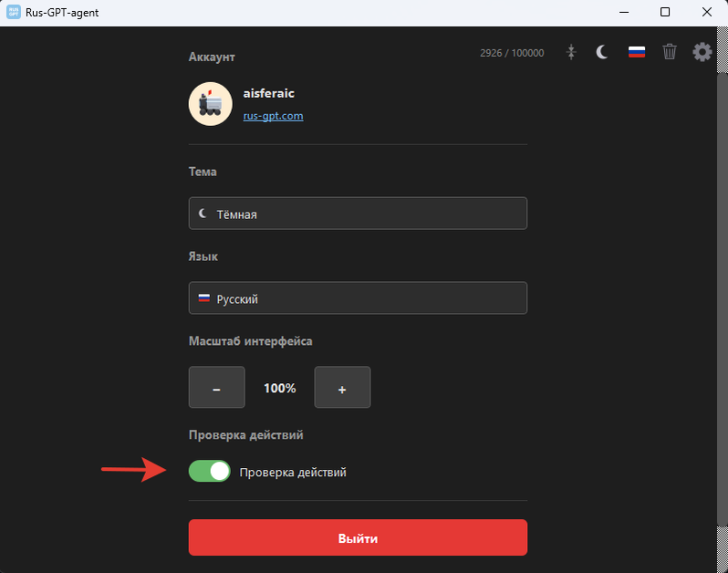
Task: Disable the Проверка действий toggle switch
Action: click(x=210, y=472)
